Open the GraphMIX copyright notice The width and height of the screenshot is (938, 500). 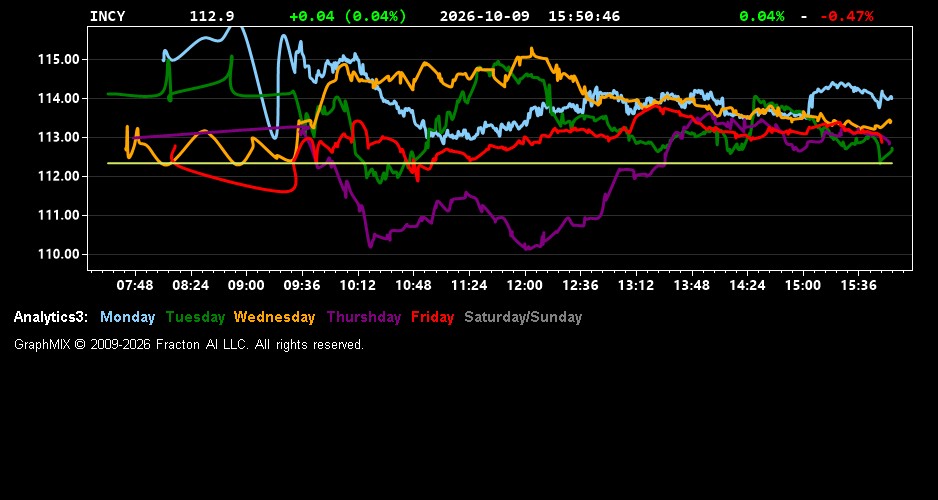[189, 345]
